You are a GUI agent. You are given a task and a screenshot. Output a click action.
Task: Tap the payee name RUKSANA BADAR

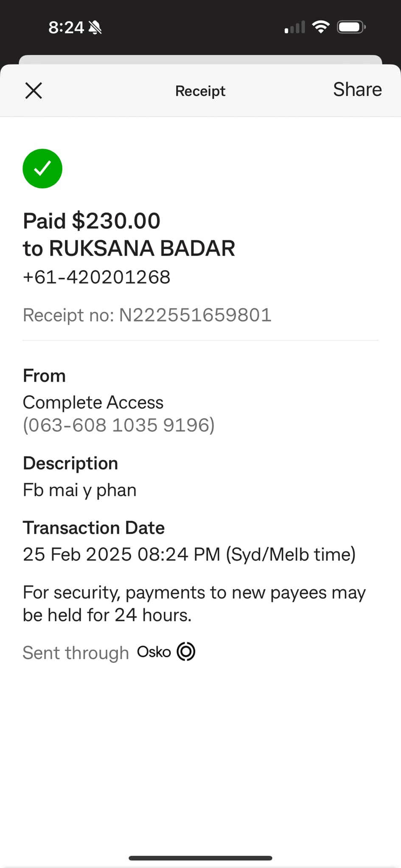point(142,248)
